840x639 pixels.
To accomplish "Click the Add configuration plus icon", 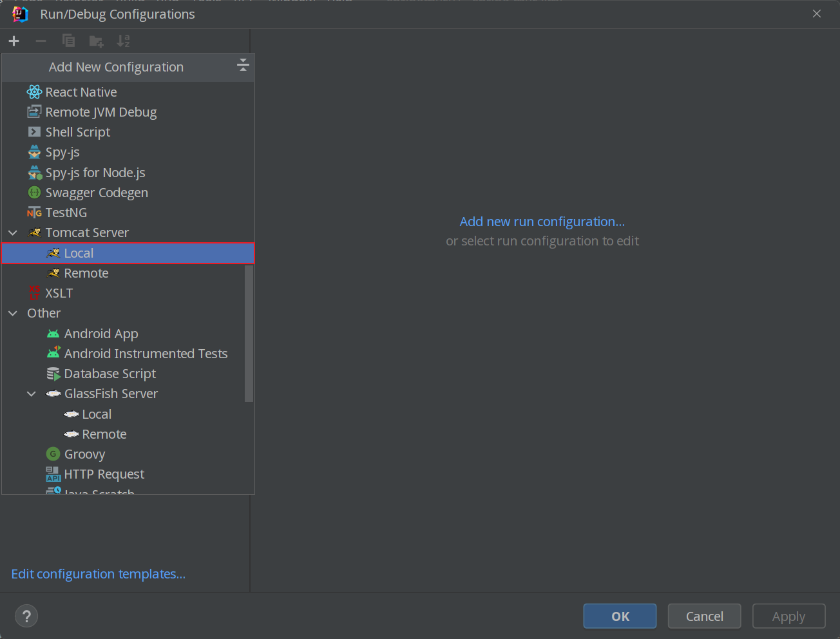I will [x=14, y=41].
